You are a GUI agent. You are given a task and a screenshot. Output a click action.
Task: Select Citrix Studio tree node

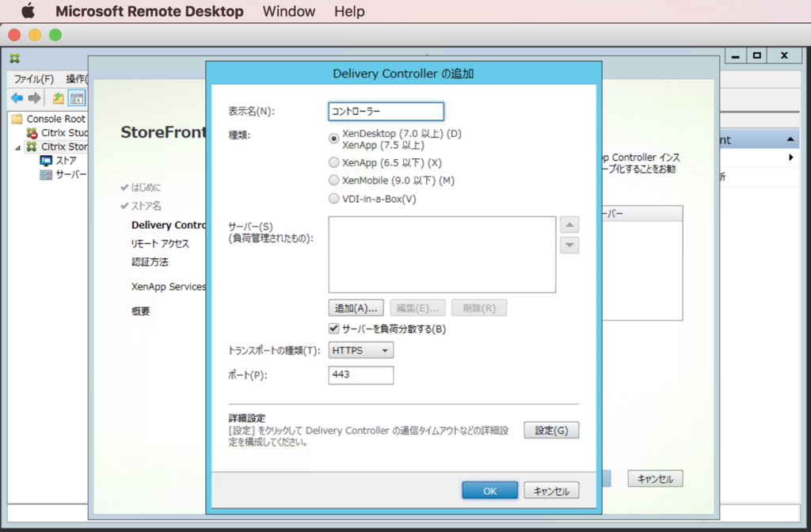pyautogui.click(x=57, y=133)
